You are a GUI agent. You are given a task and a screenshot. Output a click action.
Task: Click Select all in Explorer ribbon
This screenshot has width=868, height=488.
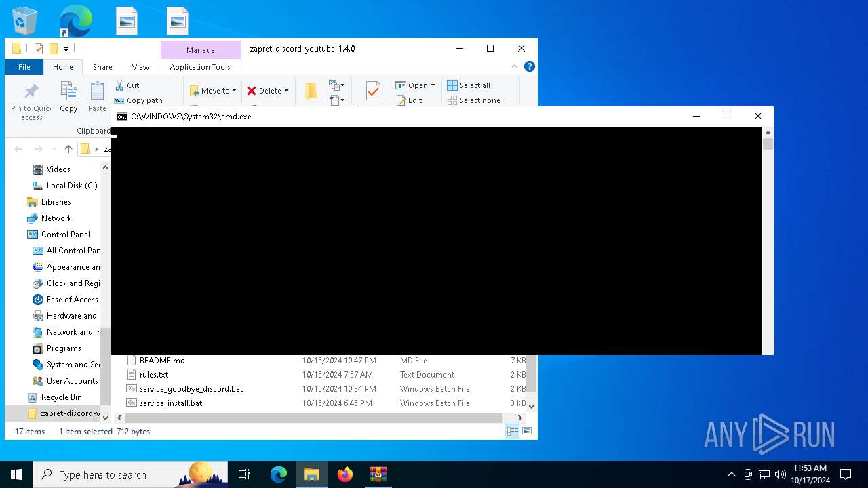469,85
